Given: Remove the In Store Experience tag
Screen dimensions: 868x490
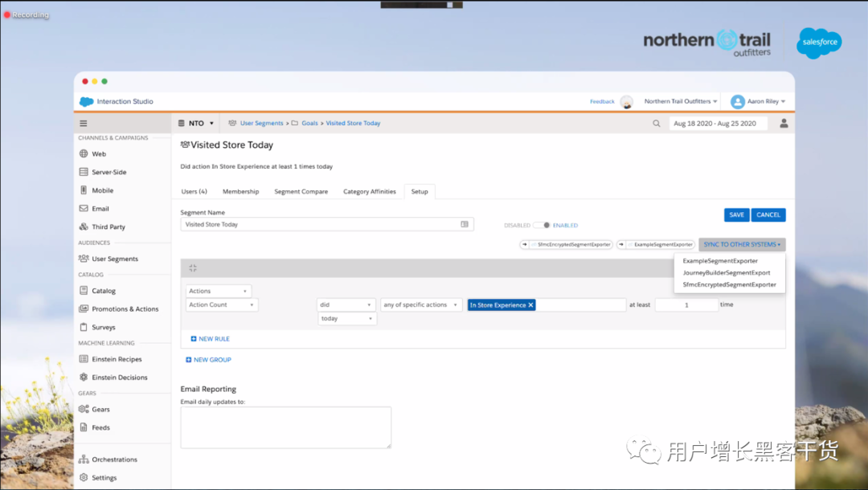Looking at the screenshot, I should pos(531,304).
